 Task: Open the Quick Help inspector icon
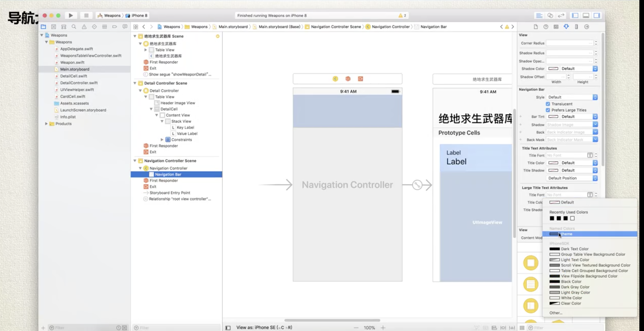click(x=546, y=27)
